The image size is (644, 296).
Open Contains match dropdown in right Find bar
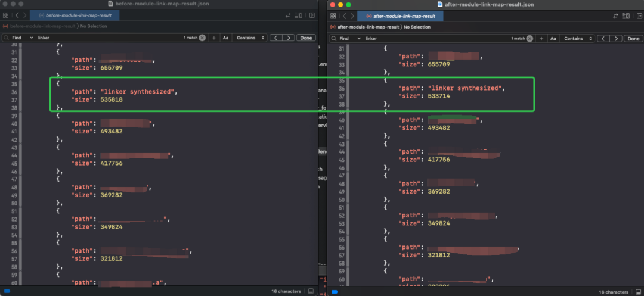577,39
